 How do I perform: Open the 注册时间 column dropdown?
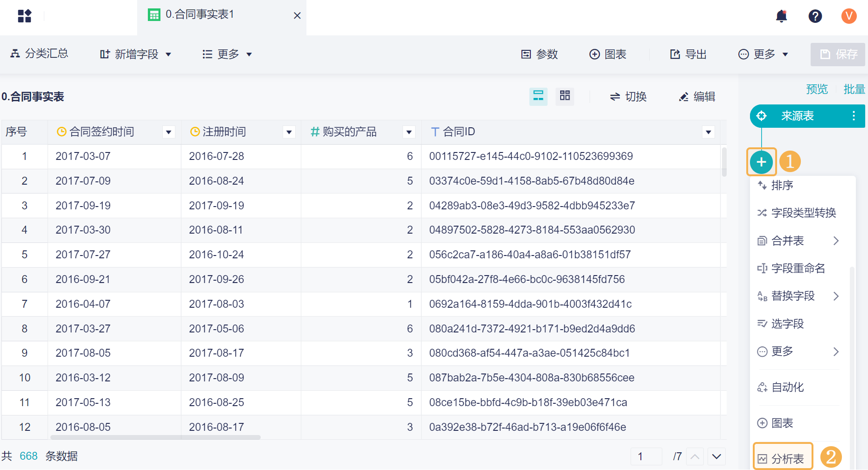click(x=289, y=132)
